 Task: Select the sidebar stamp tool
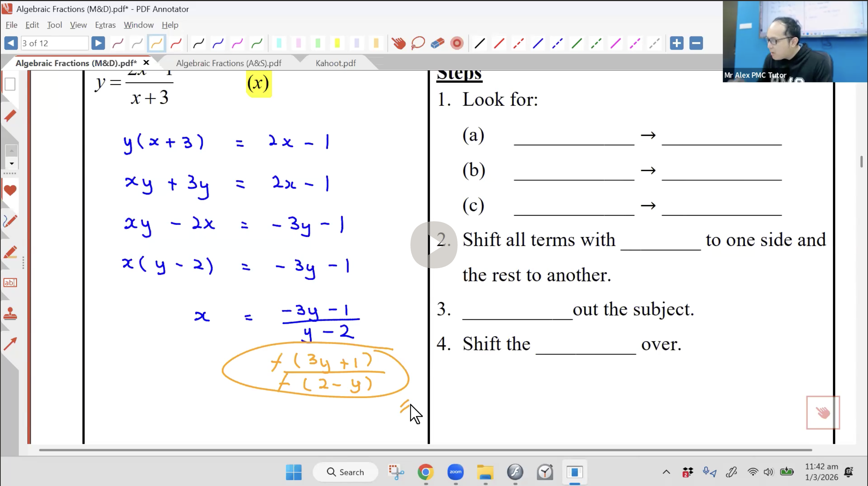point(10,314)
